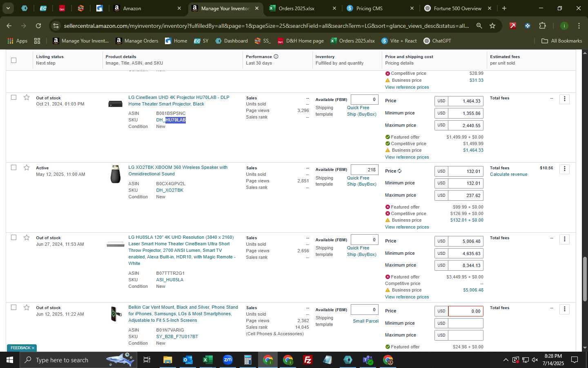Open Small Parcel shipping template for Belkin
The width and height of the screenshot is (588, 368).
pos(365,321)
